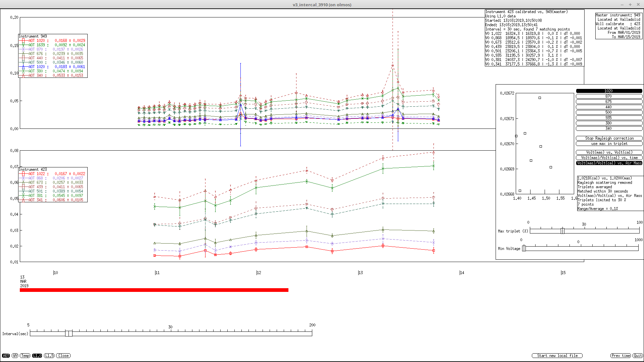This screenshot has width=644, height=362.
Task: Choose Volt(mas) vs. Volt(cal) plot mode
Action: pyautogui.click(x=609, y=152)
